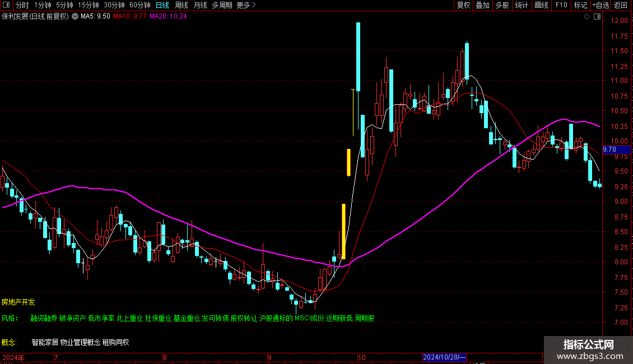This screenshot has width=633, height=364.
Task: Open the 多股 multi-stock view
Action: [x=502, y=5]
